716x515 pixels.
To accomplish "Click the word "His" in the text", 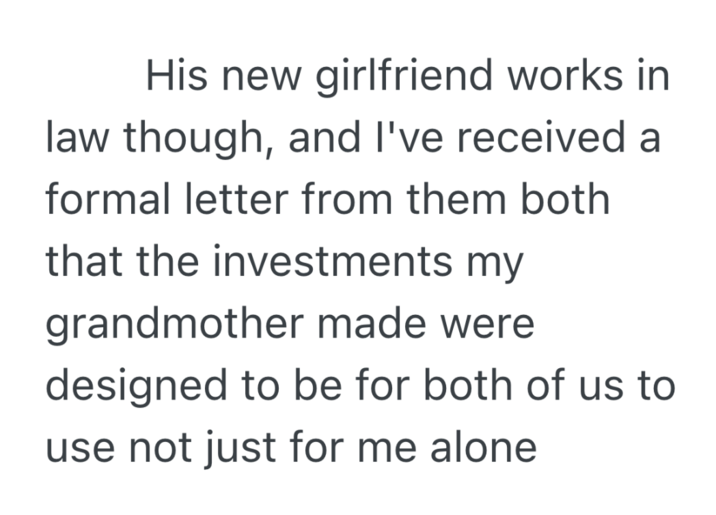I will click(176, 77).
